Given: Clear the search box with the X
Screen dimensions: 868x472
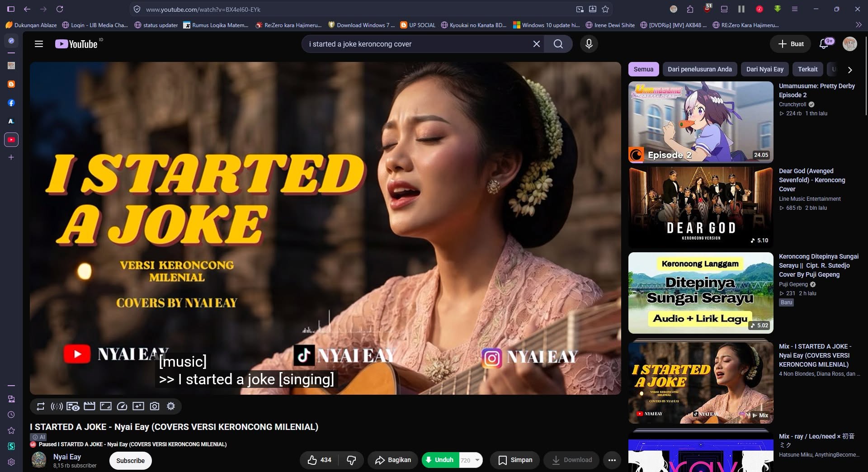Looking at the screenshot, I should click(x=536, y=44).
